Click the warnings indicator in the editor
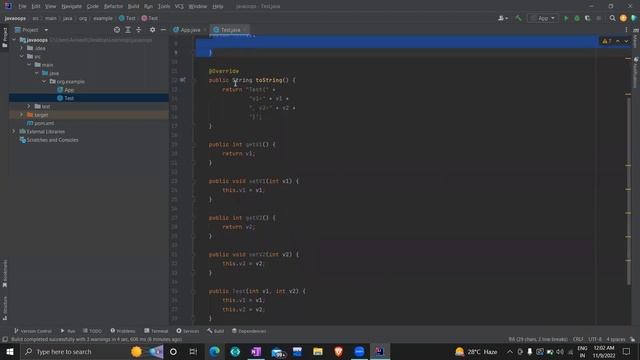Screen dimensions: 640x360 coord(607,41)
